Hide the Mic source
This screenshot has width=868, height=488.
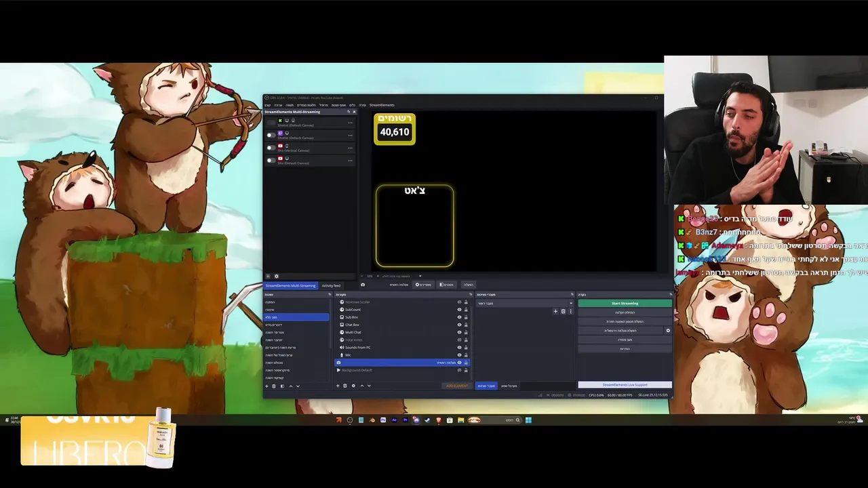[x=459, y=355]
